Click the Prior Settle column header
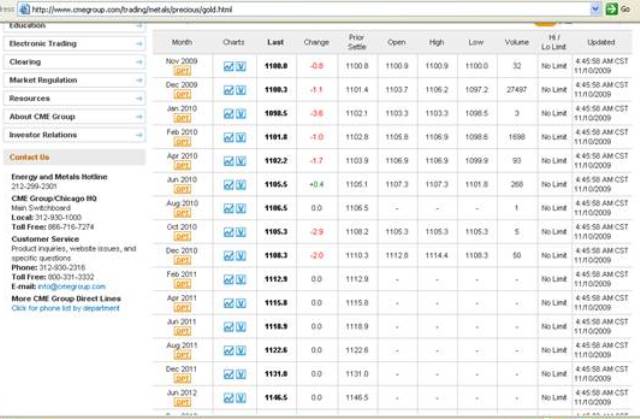The height and width of the screenshot is (419, 640). [357, 42]
